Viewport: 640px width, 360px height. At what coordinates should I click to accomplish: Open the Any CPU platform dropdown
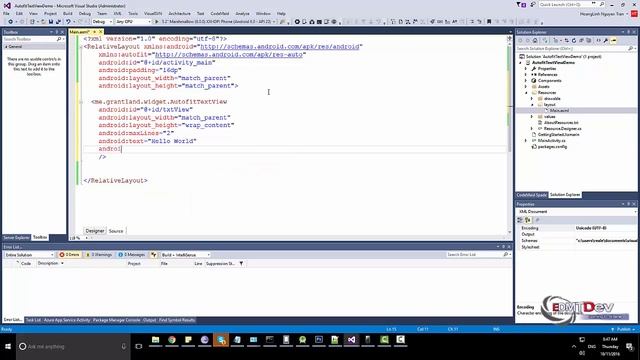pos(133,22)
